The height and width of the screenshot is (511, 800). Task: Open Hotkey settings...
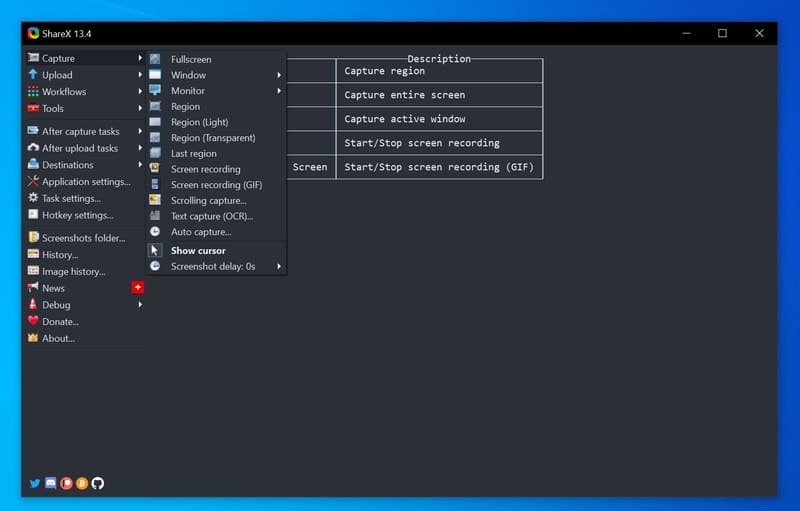(x=85, y=215)
